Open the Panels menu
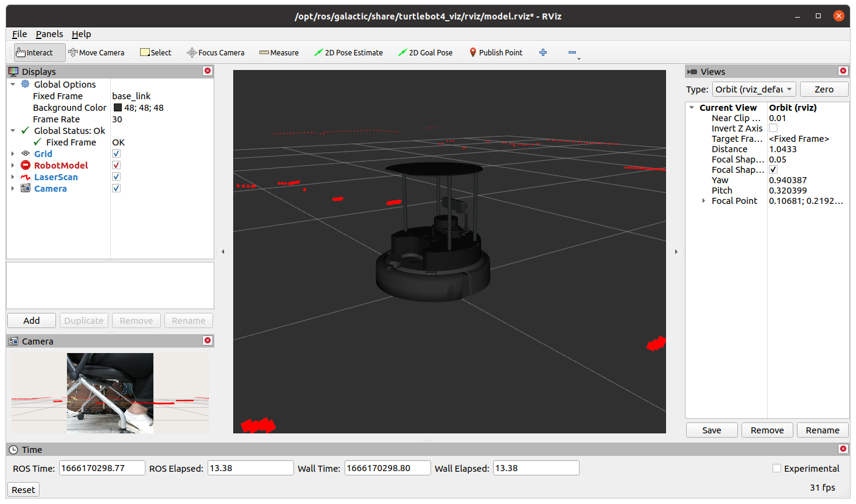Image resolution: width=856 pixels, height=504 pixels. tap(49, 33)
